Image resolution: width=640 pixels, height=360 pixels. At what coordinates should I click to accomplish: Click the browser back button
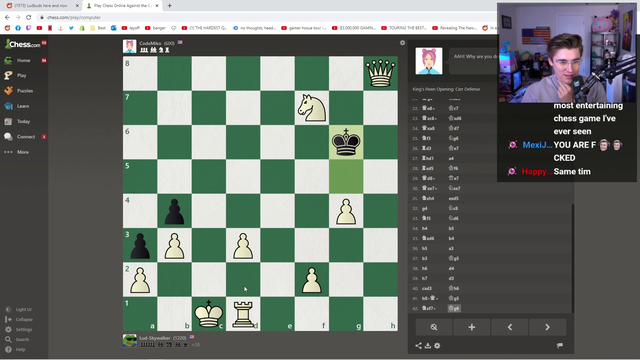pos(7,17)
